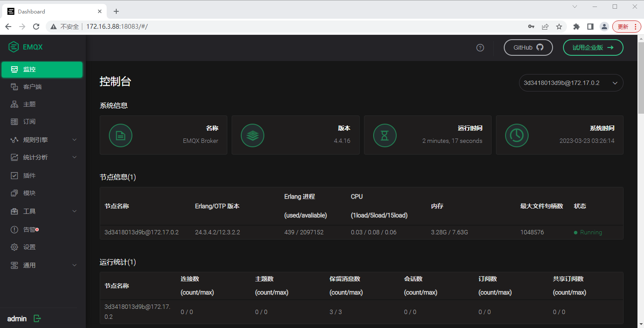Click the share page icon in address bar
Image resolution: width=644 pixels, height=328 pixels.
point(545,27)
